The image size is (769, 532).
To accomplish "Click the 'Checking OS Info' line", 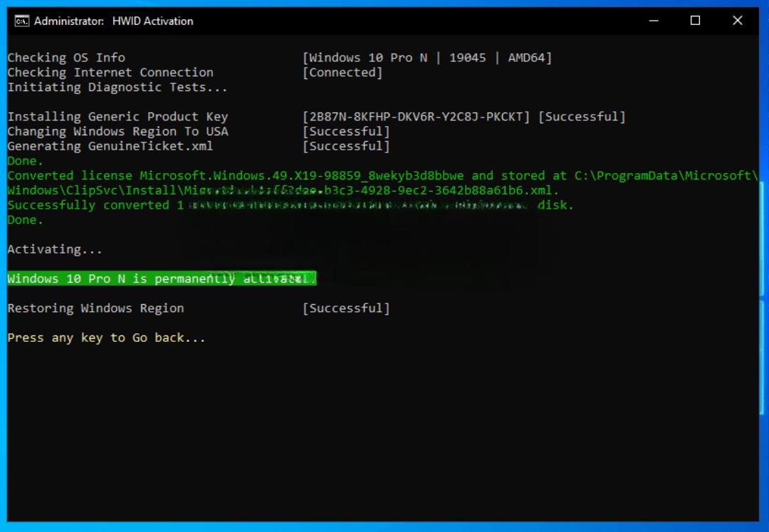I will point(66,58).
